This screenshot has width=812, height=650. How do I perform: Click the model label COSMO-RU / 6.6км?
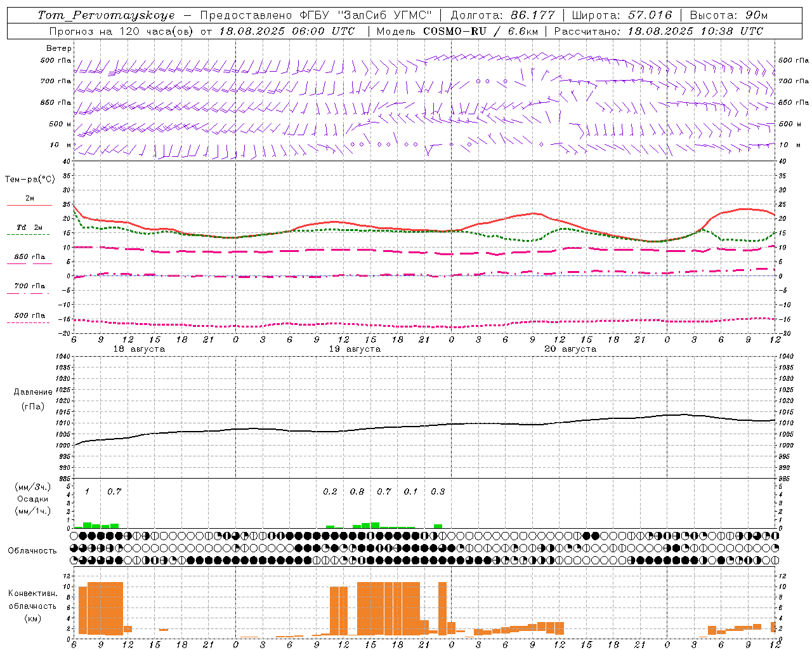(480, 31)
